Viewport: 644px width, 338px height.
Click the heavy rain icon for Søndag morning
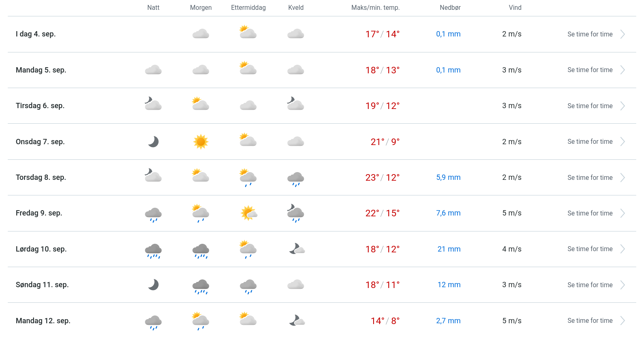(201, 286)
